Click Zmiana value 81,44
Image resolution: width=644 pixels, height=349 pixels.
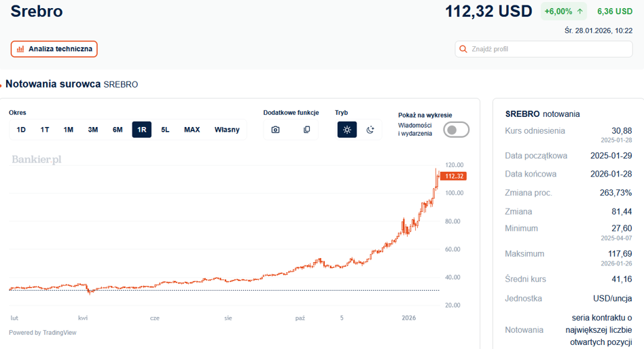point(622,211)
